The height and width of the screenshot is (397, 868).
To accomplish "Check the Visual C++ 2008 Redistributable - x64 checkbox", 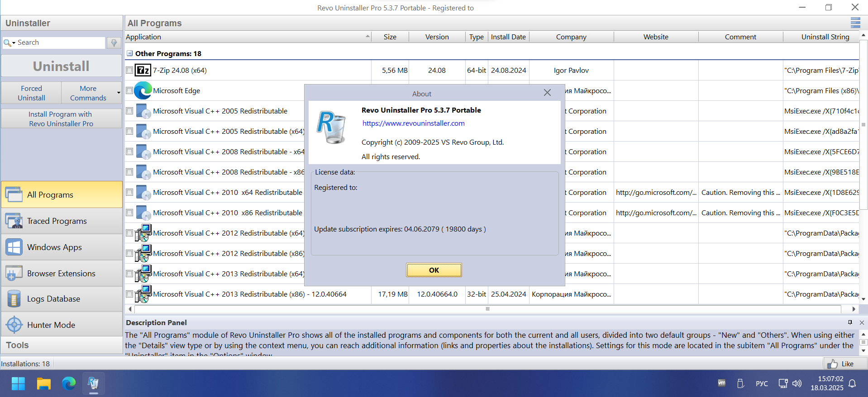I will (x=129, y=151).
